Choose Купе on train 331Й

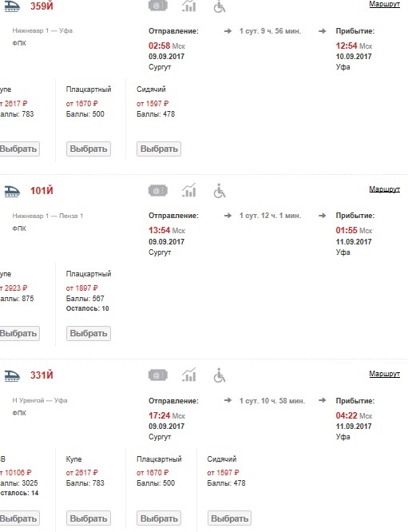pyautogui.click(x=89, y=518)
